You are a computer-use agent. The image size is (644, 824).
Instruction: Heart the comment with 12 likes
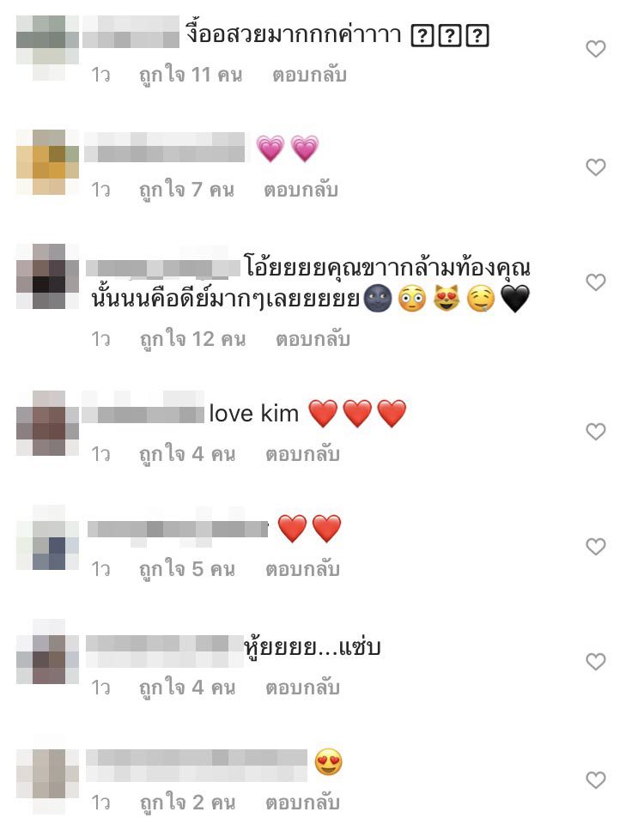coord(596,282)
